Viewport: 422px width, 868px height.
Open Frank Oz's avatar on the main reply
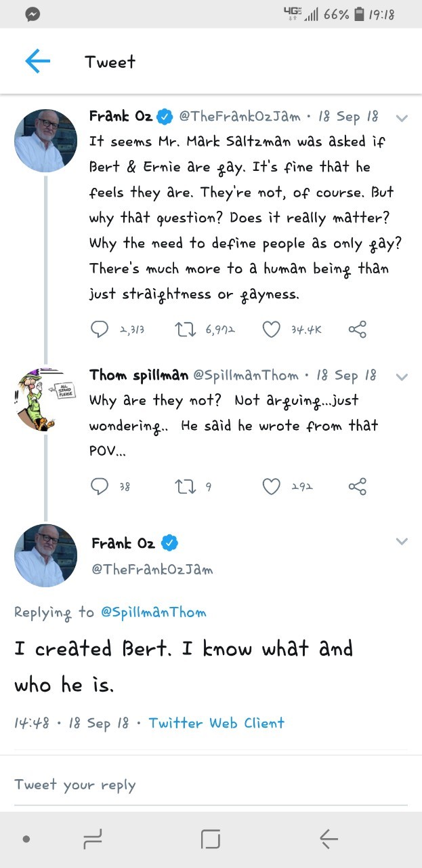pyautogui.click(x=45, y=555)
